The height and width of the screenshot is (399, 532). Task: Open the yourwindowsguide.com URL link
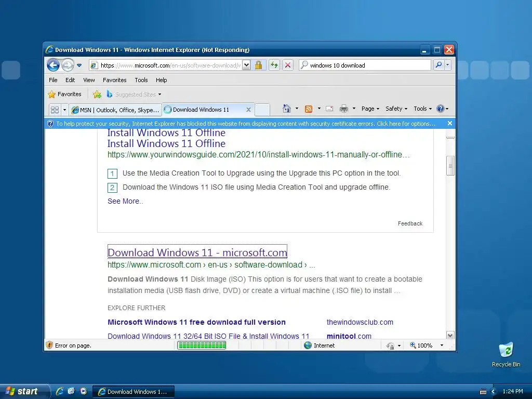tap(259, 155)
